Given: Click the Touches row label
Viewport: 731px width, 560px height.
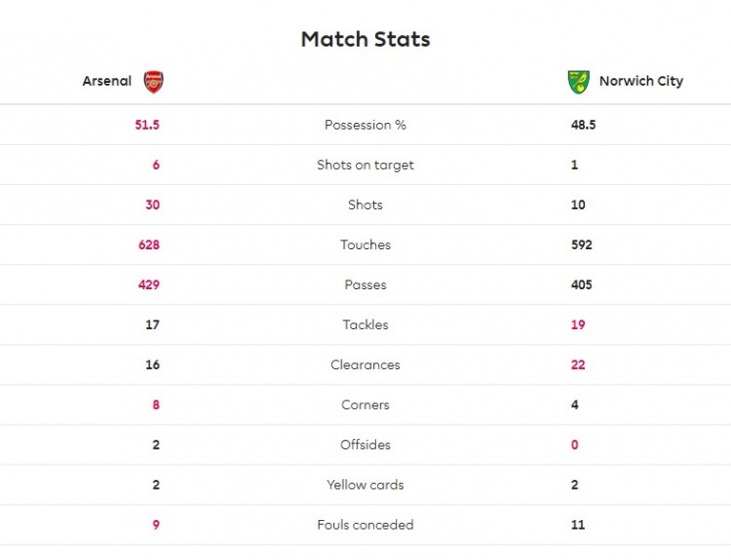Looking at the screenshot, I should click(x=365, y=245).
